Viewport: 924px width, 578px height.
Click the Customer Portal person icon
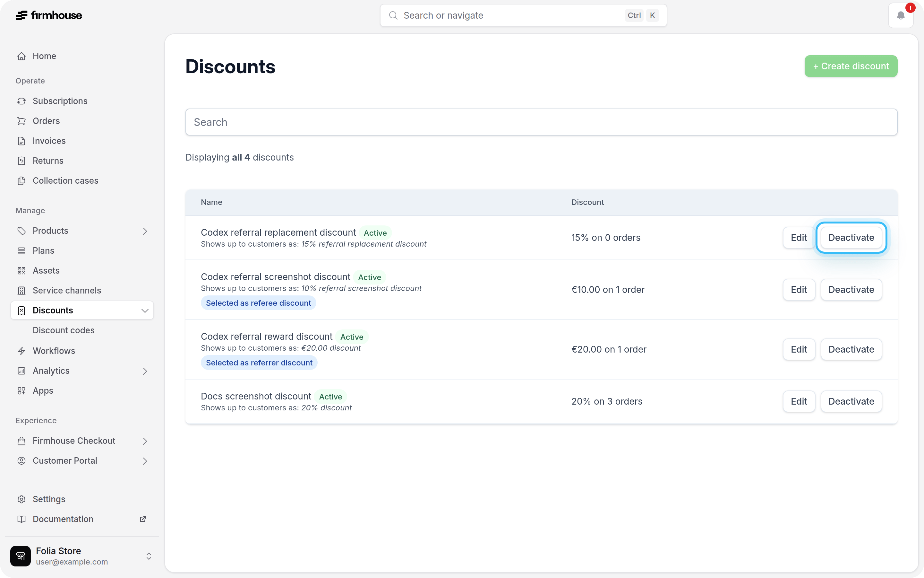point(21,461)
